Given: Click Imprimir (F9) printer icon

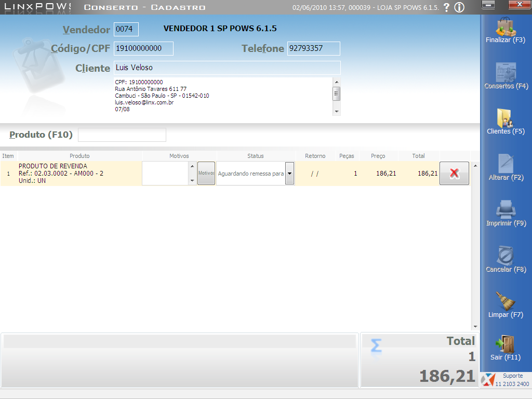Looking at the screenshot, I should pos(506,209).
